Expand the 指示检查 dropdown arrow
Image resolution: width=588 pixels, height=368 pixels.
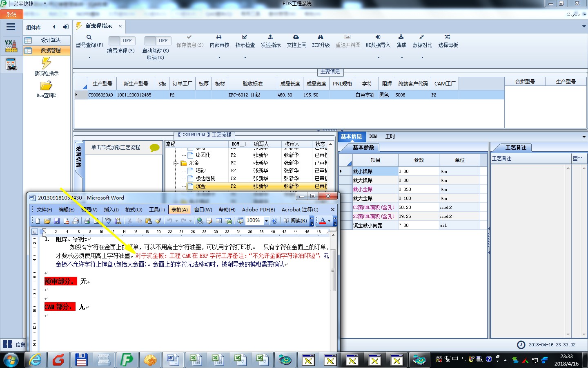245,57
